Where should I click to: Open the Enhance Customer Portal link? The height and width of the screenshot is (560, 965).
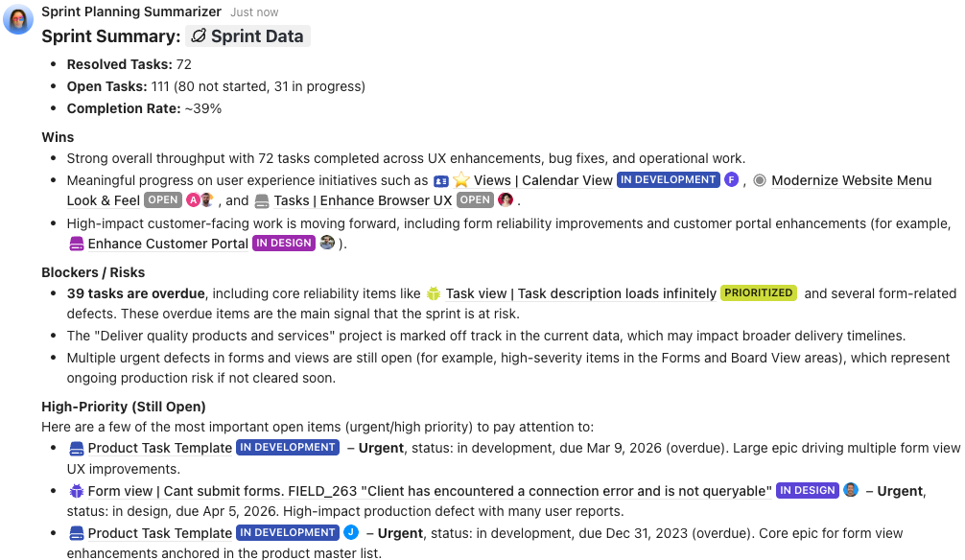point(168,243)
